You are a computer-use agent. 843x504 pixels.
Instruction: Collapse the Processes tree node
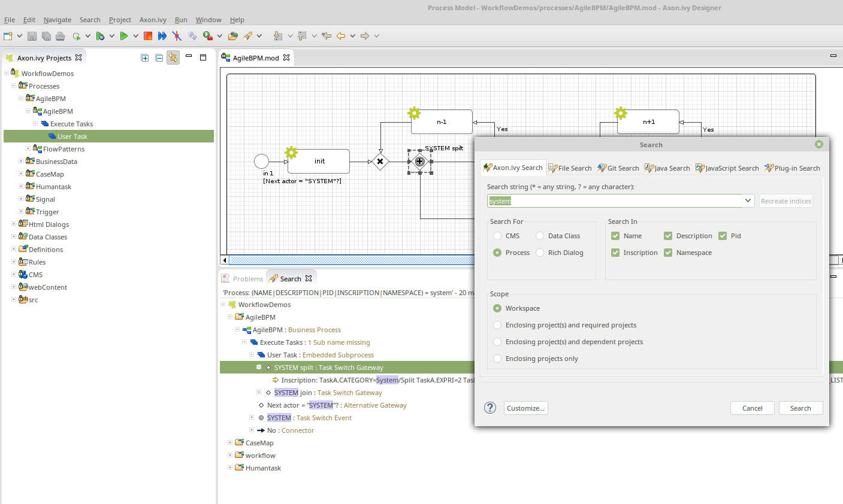click(x=14, y=86)
